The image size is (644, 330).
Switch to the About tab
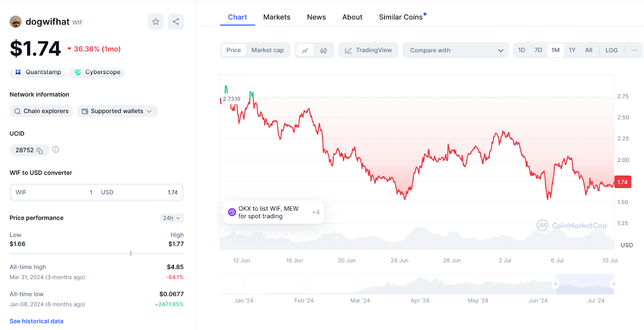click(352, 17)
